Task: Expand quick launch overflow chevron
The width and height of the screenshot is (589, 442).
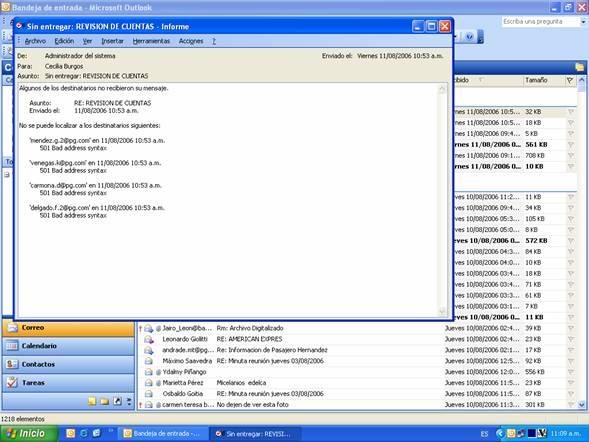Action: [111, 431]
